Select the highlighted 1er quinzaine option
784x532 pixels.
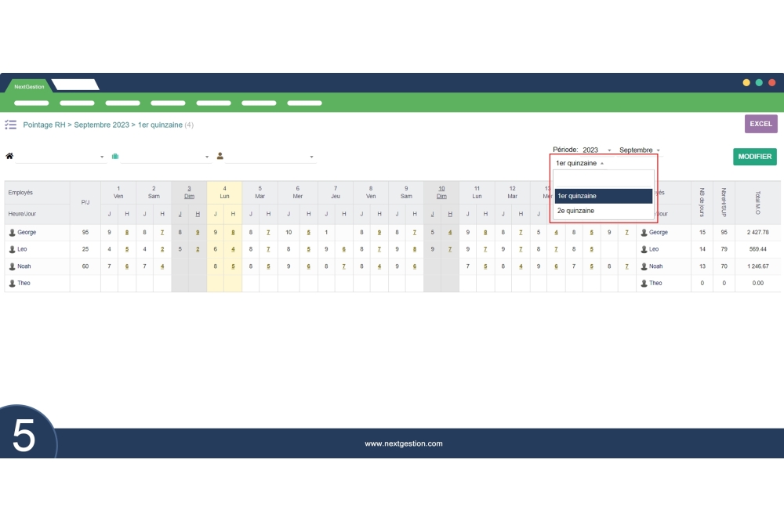point(577,196)
